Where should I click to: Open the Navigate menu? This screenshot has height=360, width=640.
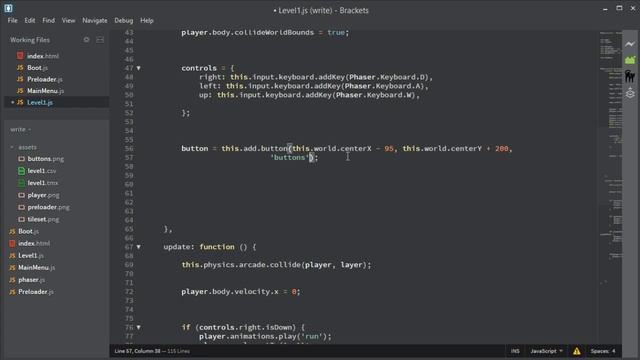click(x=95, y=20)
